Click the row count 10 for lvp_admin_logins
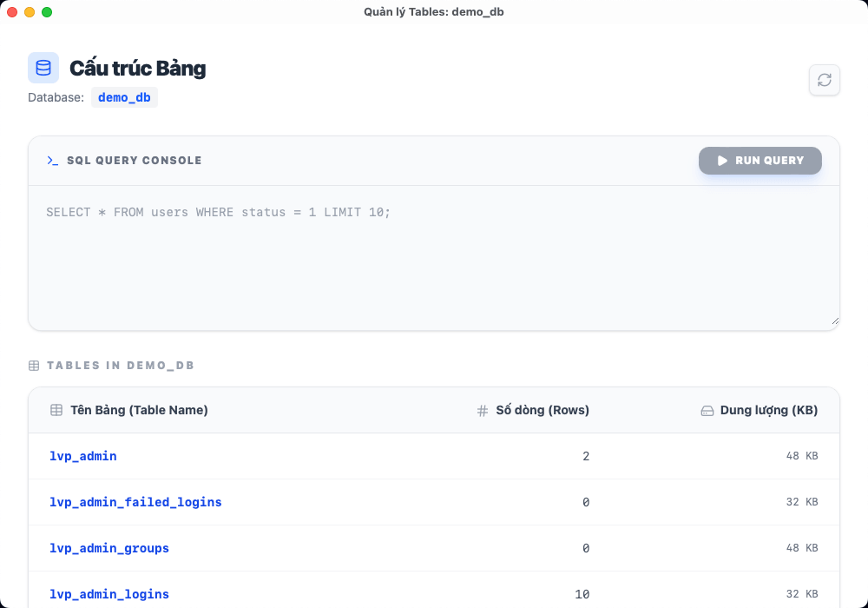This screenshot has height=608, width=868. pyautogui.click(x=582, y=594)
